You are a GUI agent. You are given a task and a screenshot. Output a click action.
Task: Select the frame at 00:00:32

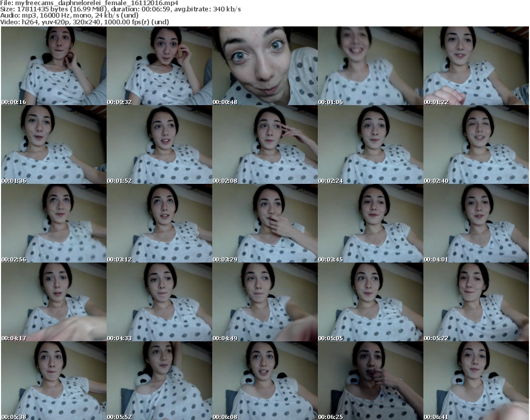point(159,66)
